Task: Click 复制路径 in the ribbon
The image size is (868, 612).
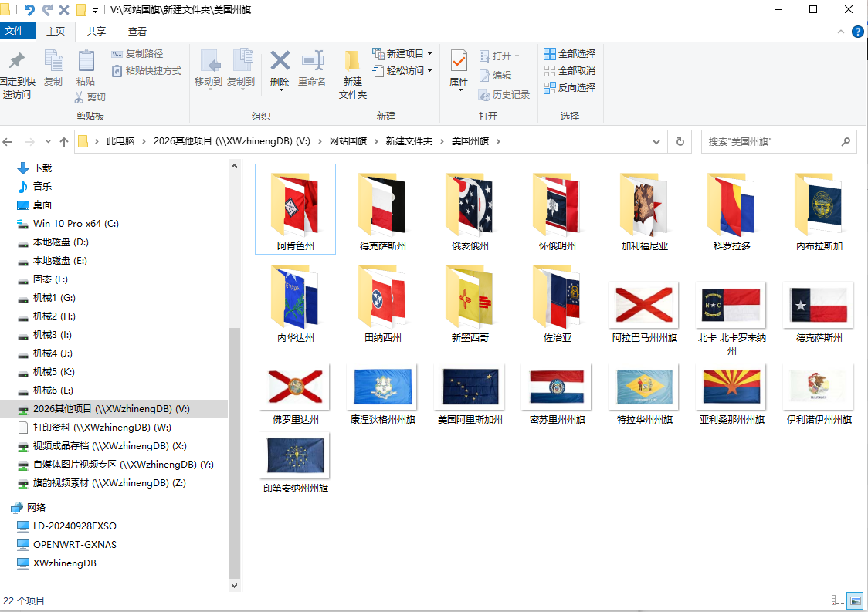Action: tap(137, 54)
